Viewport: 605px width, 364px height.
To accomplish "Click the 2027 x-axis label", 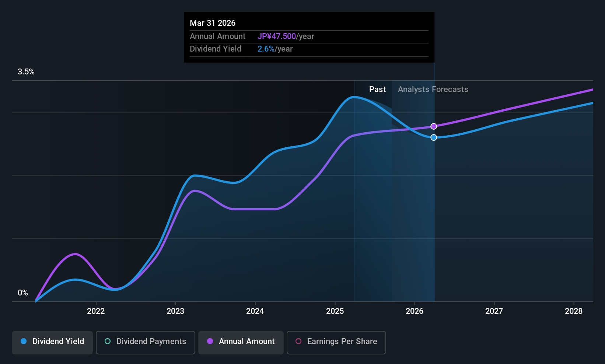I will tap(494, 311).
